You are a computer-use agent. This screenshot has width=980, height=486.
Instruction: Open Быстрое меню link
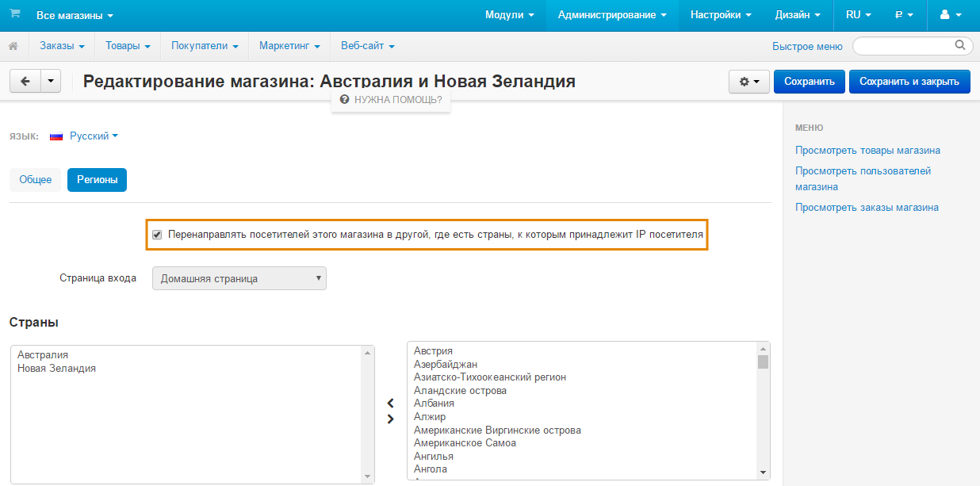(807, 46)
